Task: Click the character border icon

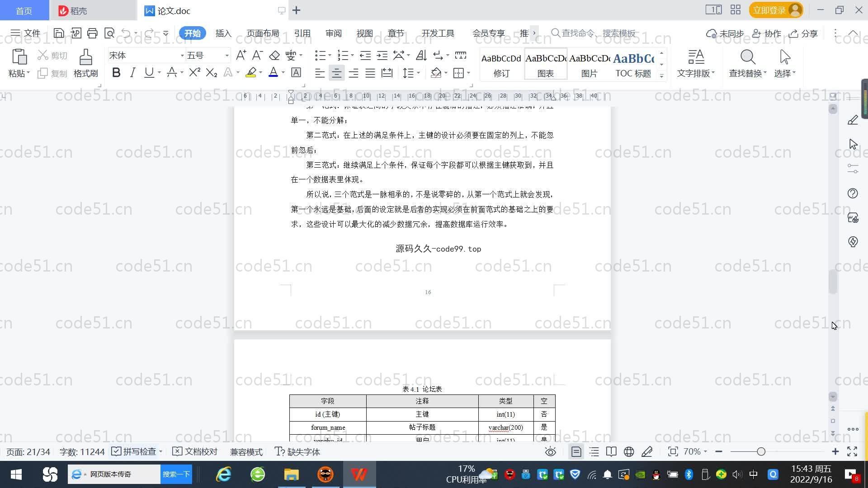Action: click(x=296, y=72)
